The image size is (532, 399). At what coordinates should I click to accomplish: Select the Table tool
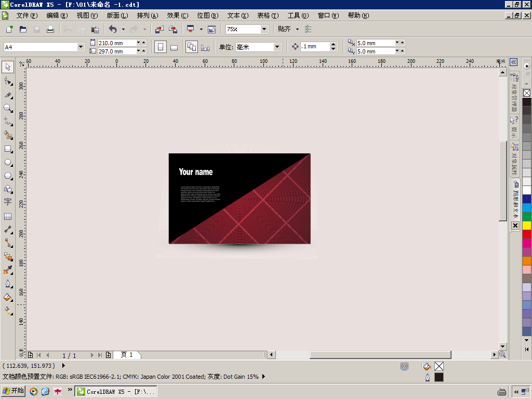tap(8, 216)
